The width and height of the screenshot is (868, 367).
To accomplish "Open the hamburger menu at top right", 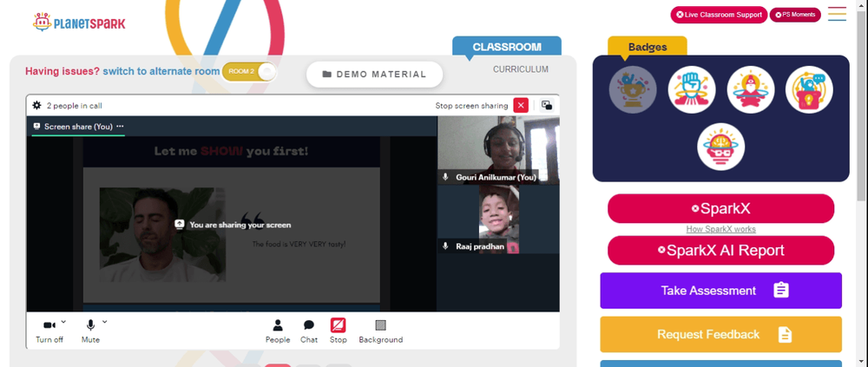I will click(x=837, y=14).
